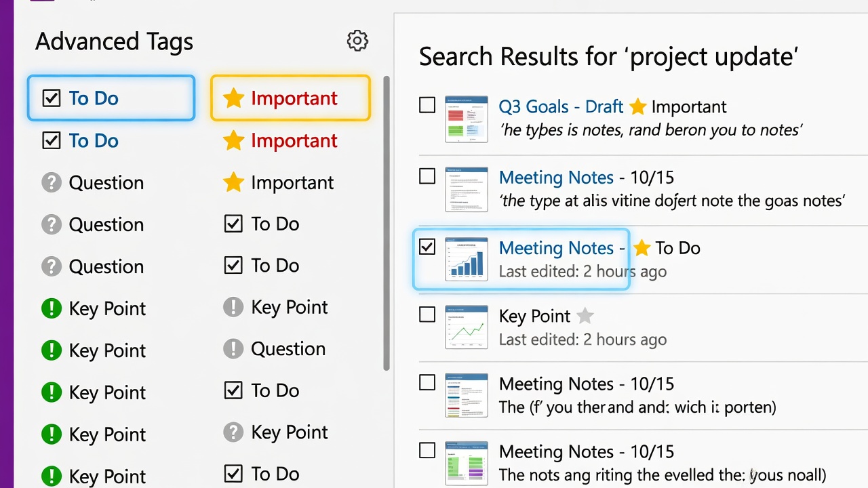Select the third Important tag with black text
This screenshot has width=868, height=488.
pos(279,182)
